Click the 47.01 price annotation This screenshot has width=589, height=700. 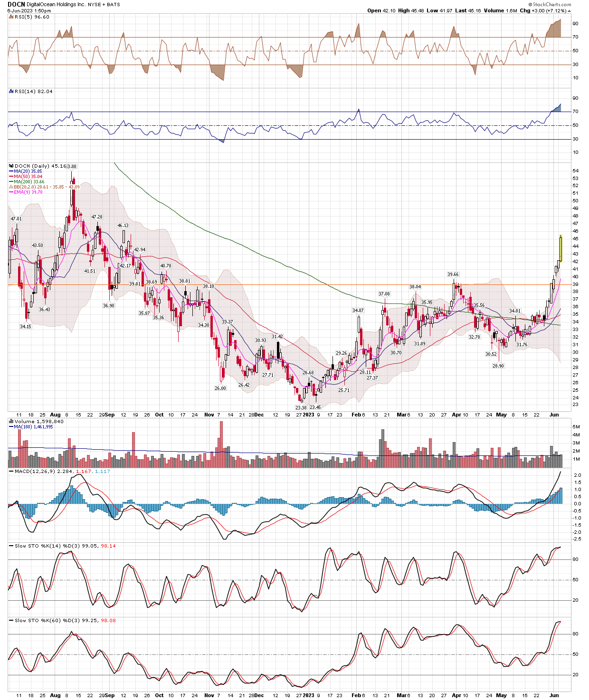point(16,219)
